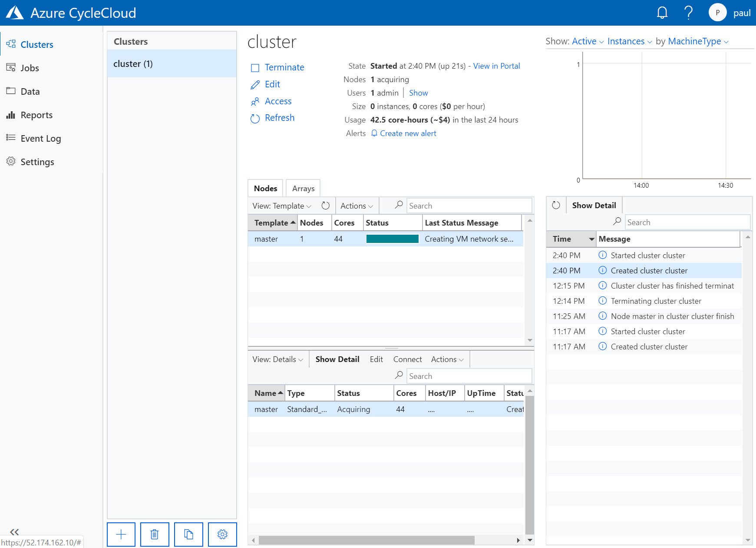Edit the cluster

click(265, 84)
